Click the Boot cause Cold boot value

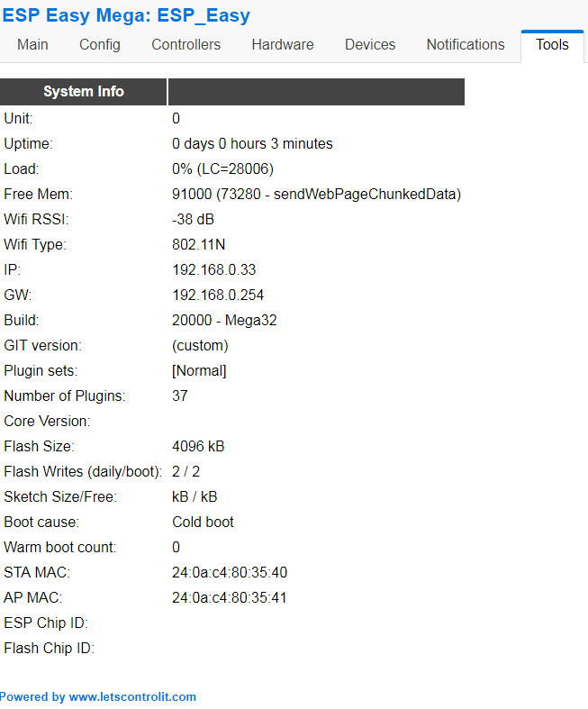coord(203,523)
